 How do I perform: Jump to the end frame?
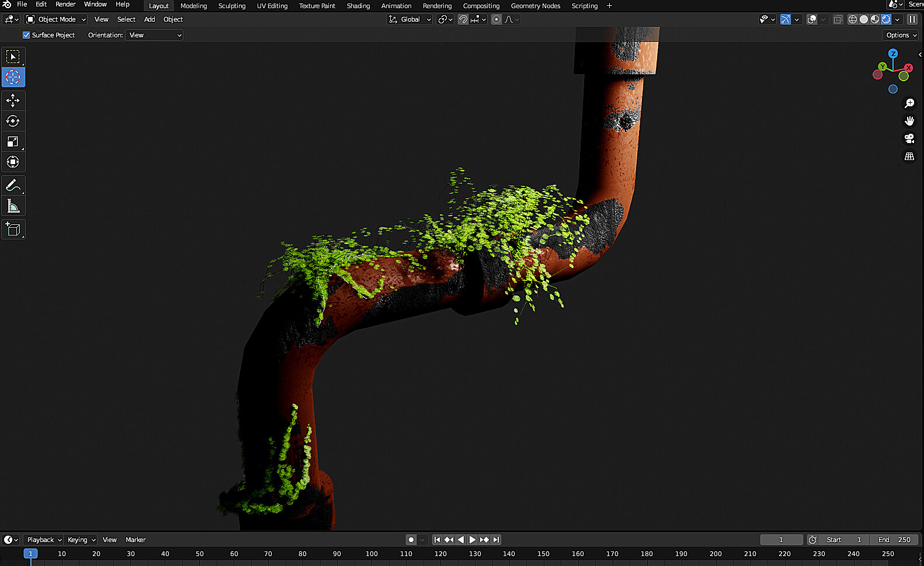tap(496, 540)
